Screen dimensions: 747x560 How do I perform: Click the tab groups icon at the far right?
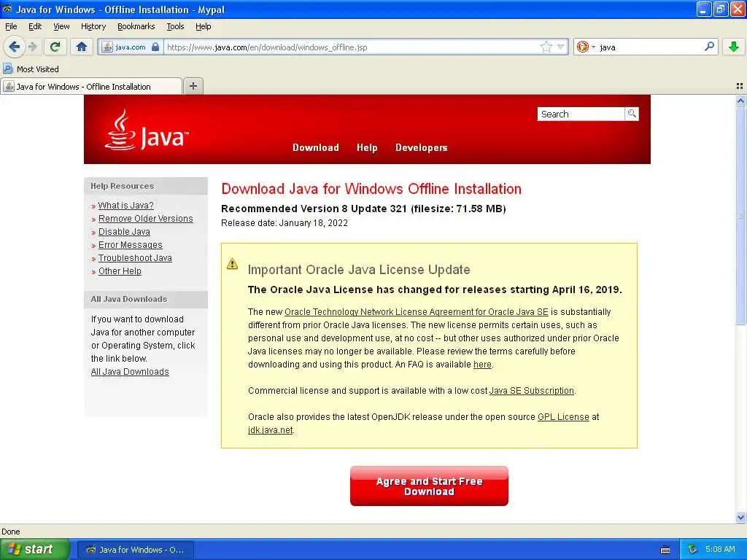coord(740,86)
